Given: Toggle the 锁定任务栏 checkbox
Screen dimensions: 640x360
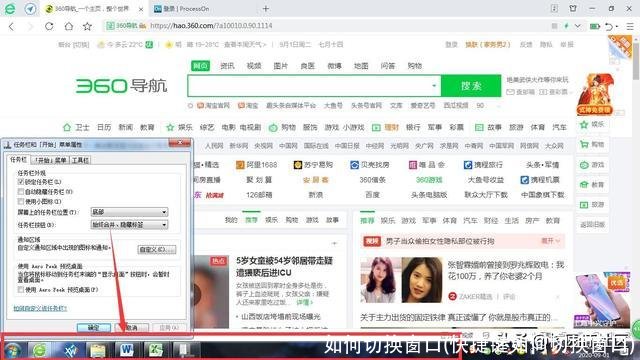Looking at the screenshot, I should tap(21, 182).
